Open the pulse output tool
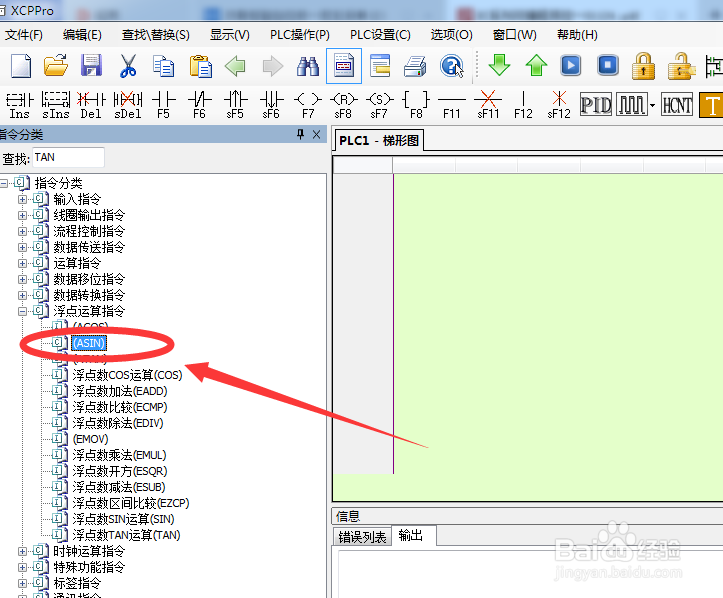The image size is (723, 598). (x=631, y=105)
